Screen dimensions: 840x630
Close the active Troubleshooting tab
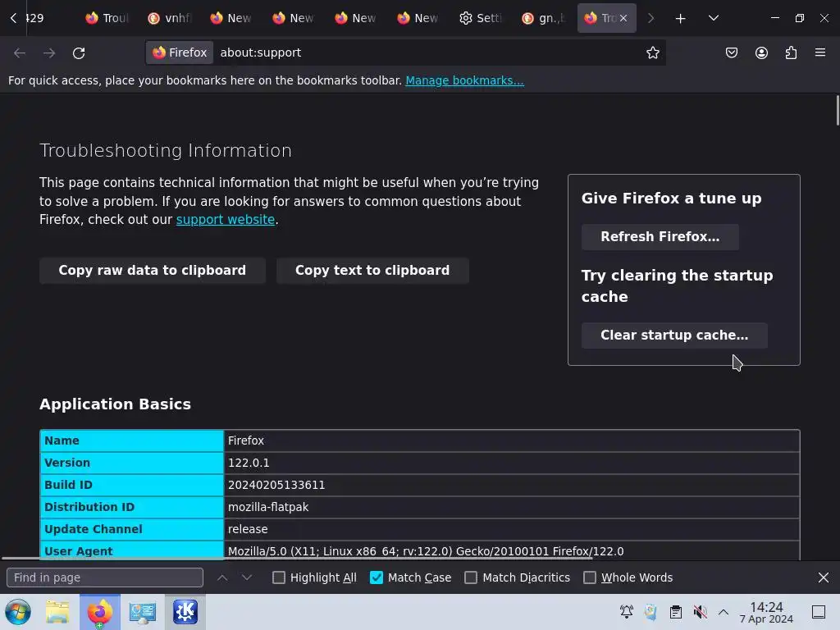(x=623, y=18)
